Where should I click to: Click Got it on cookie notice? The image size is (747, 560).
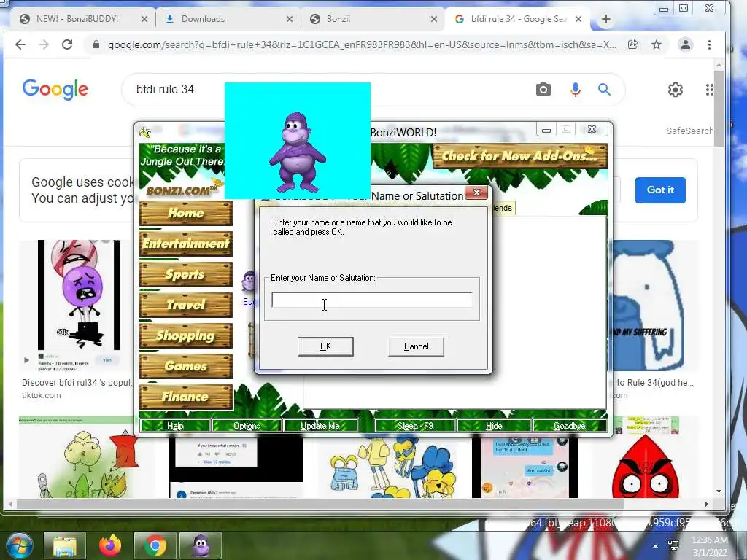pyautogui.click(x=660, y=190)
